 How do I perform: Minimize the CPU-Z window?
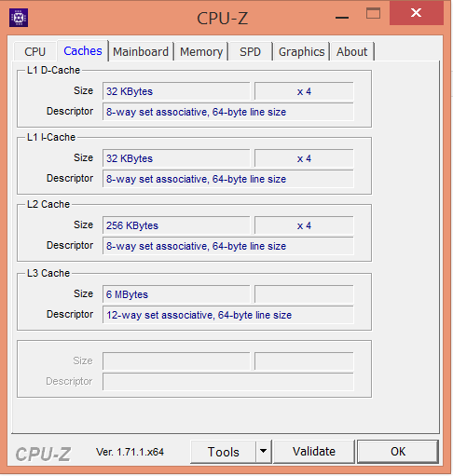[342, 17]
